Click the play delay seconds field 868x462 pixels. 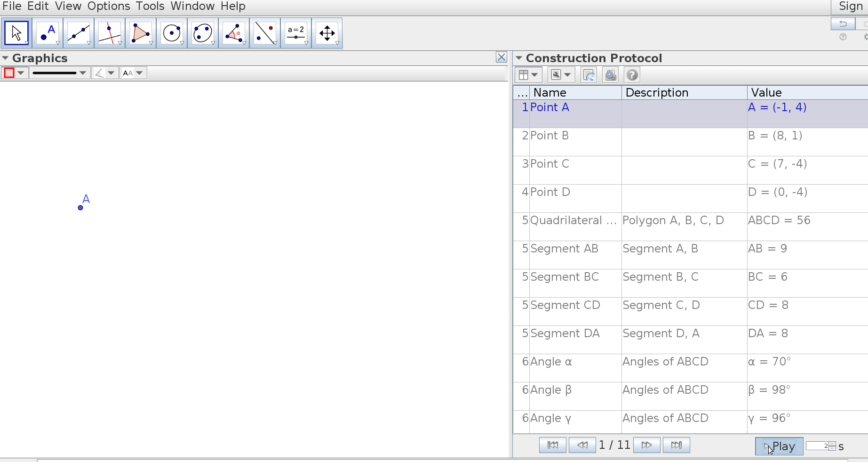(818, 446)
